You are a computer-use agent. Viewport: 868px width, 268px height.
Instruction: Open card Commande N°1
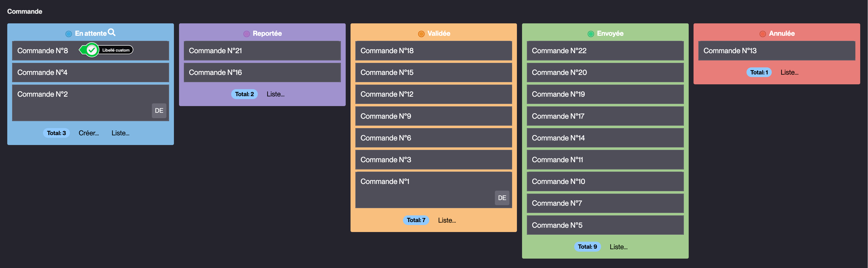[434, 190]
